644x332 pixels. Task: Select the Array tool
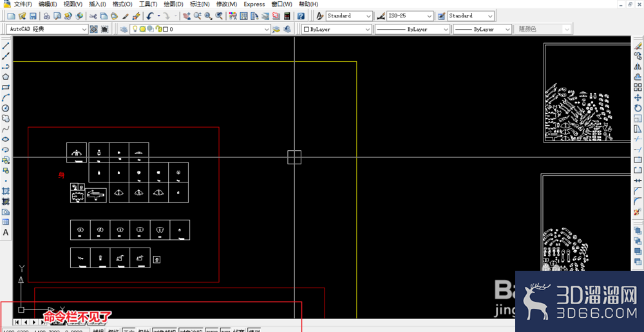coord(638,87)
